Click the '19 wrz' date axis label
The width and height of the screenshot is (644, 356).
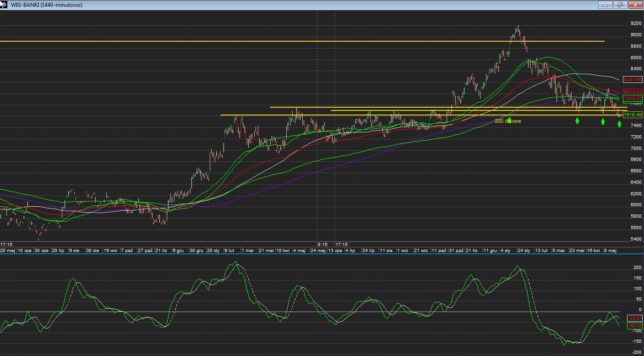110,251
